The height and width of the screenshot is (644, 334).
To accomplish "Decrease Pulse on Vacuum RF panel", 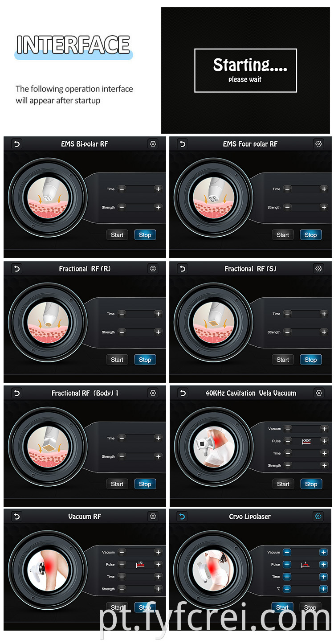I will coord(122,564).
